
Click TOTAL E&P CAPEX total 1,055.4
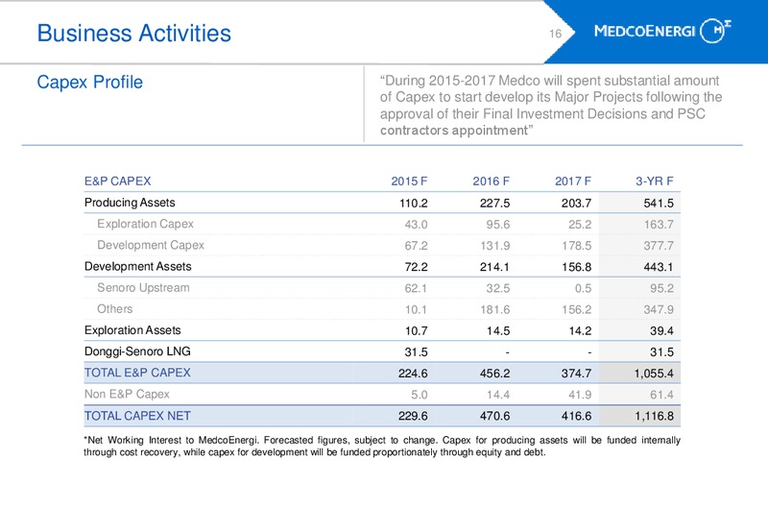[654, 374]
